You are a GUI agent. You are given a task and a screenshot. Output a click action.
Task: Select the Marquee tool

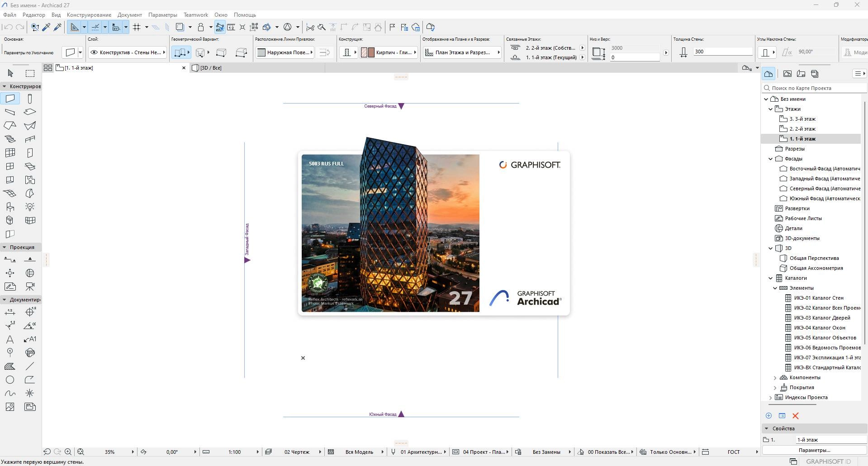click(30, 73)
